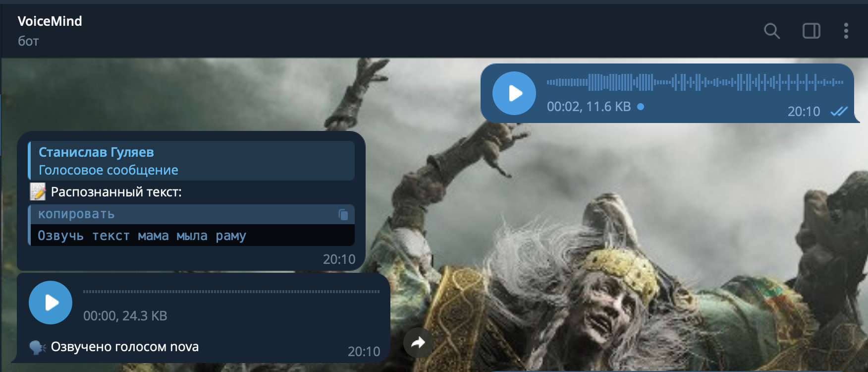Open search in VoiceMind chat
This screenshot has height=372, width=868.
(x=772, y=31)
